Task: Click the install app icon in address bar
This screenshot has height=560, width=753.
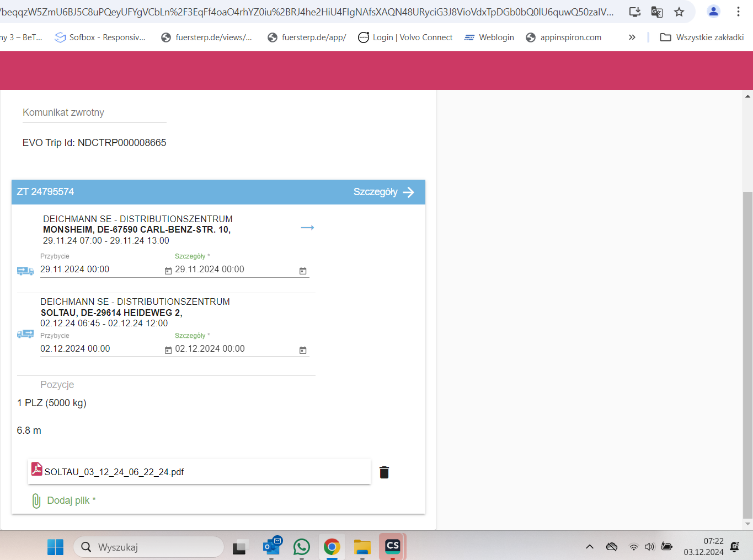Action: [635, 12]
